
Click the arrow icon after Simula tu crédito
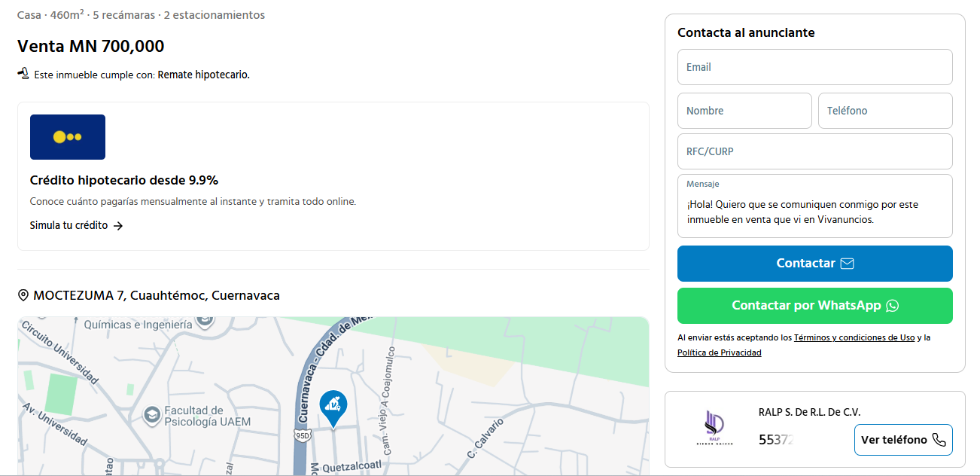[x=118, y=225]
